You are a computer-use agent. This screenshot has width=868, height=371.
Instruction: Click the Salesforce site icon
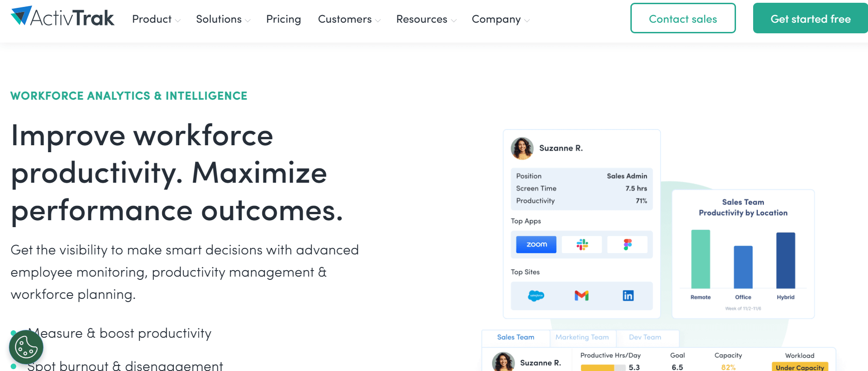[536, 296]
